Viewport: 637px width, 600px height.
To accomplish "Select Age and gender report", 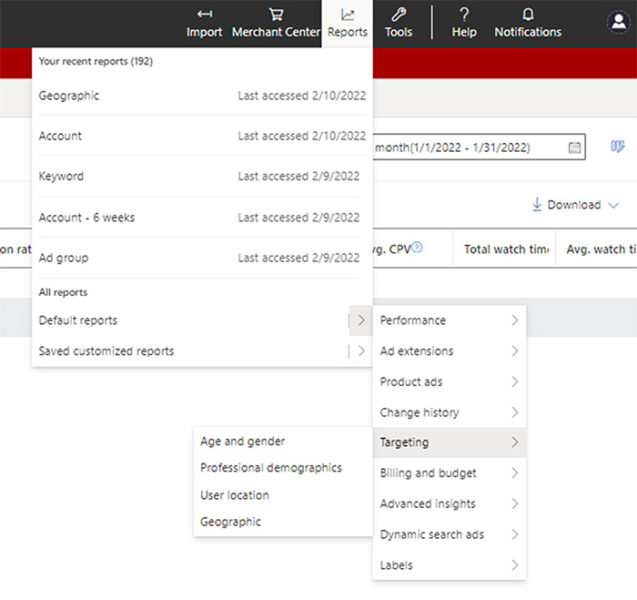I will click(x=242, y=441).
